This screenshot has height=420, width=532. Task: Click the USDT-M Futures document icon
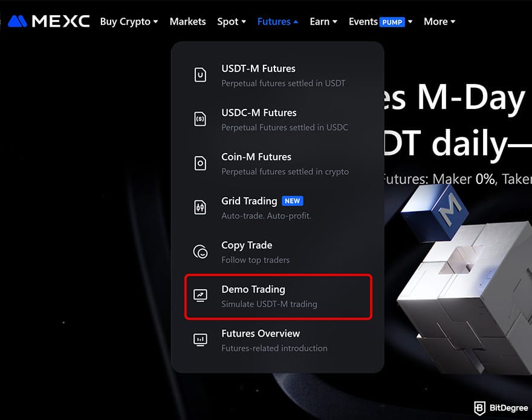pyautogui.click(x=200, y=76)
